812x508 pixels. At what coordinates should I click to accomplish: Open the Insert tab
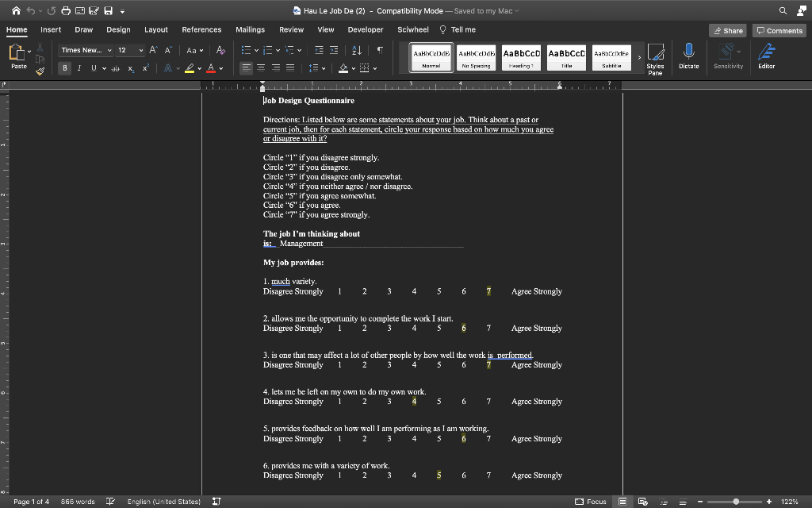tap(51, 29)
